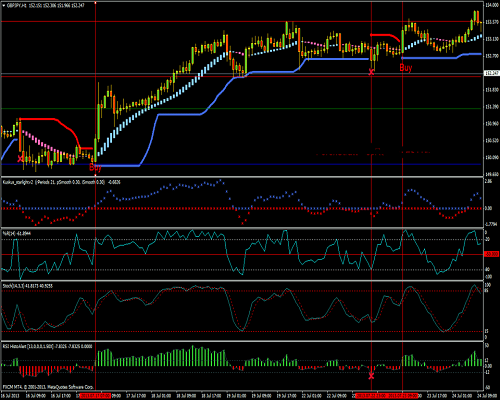Screen dimensions: 500x400
Task: Click the current price label 152.247 on price axis
Action: coord(492,73)
